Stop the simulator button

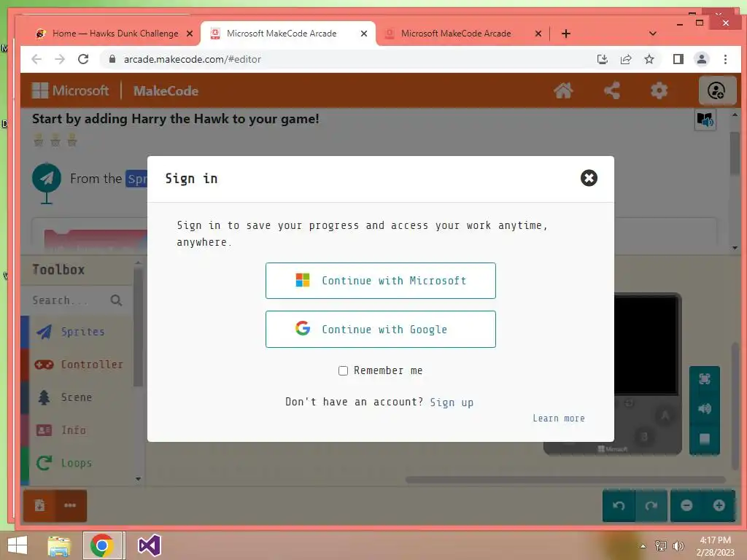pyautogui.click(x=705, y=438)
